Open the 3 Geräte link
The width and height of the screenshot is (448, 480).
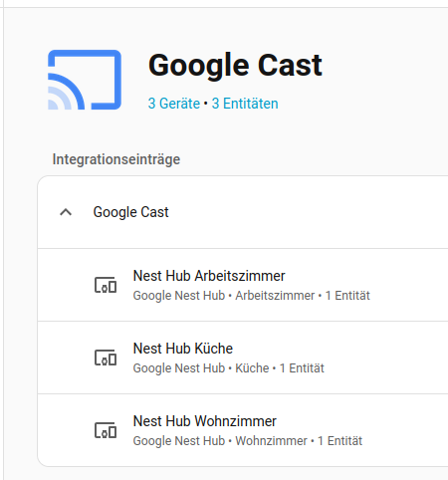point(174,104)
